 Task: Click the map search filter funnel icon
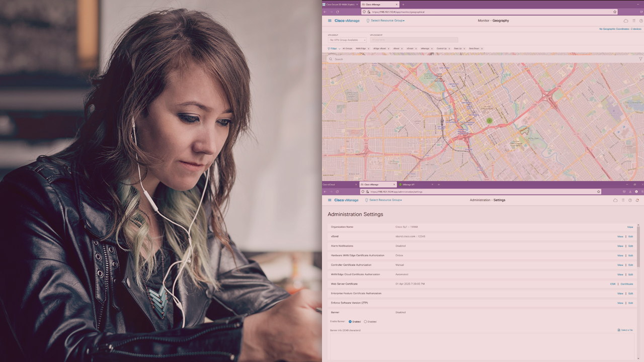coord(640,59)
